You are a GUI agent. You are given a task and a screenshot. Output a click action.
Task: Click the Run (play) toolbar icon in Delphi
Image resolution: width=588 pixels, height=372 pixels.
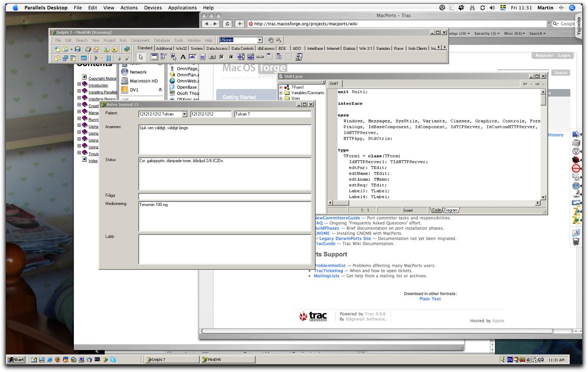[x=96, y=58]
